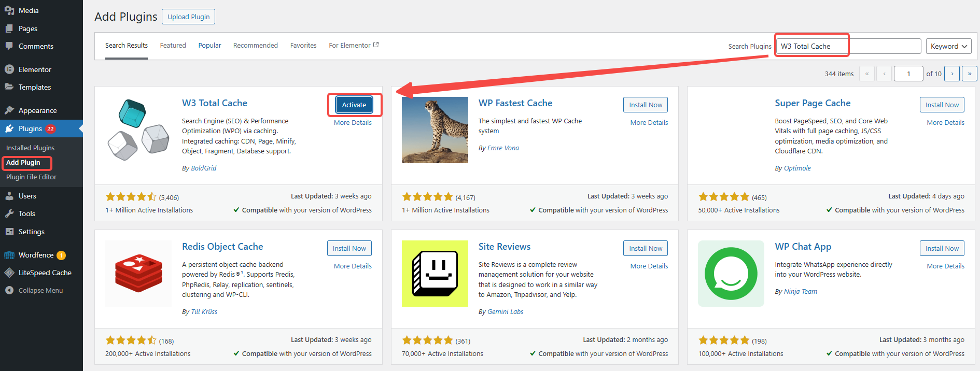This screenshot has height=371, width=980.
Task: Open the Keyword search type dropdown
Action: [x=949, y=46]
